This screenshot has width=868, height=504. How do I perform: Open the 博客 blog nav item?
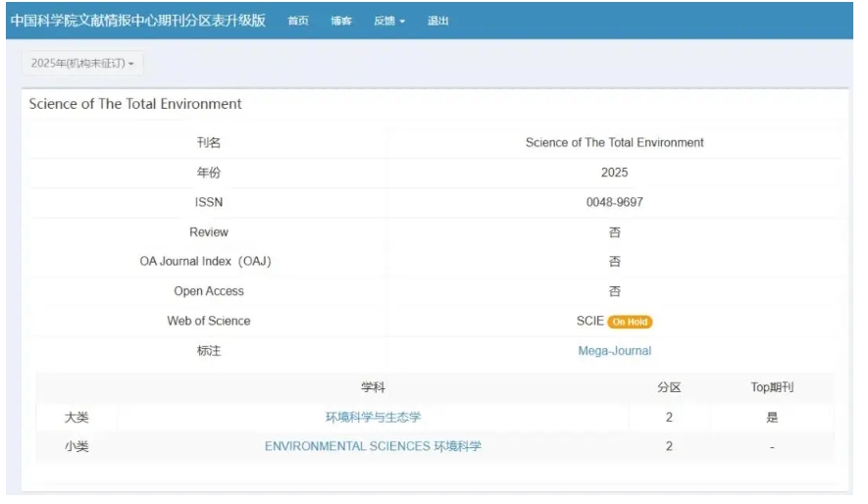tap(341, 21)
